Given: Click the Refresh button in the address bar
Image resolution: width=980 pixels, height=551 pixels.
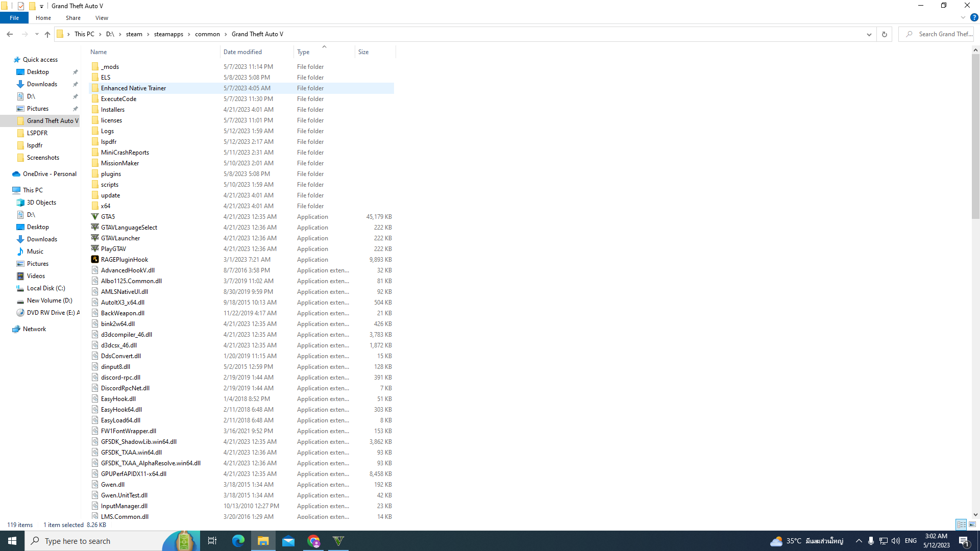Looking at the screenshot, I should [885, 34].
